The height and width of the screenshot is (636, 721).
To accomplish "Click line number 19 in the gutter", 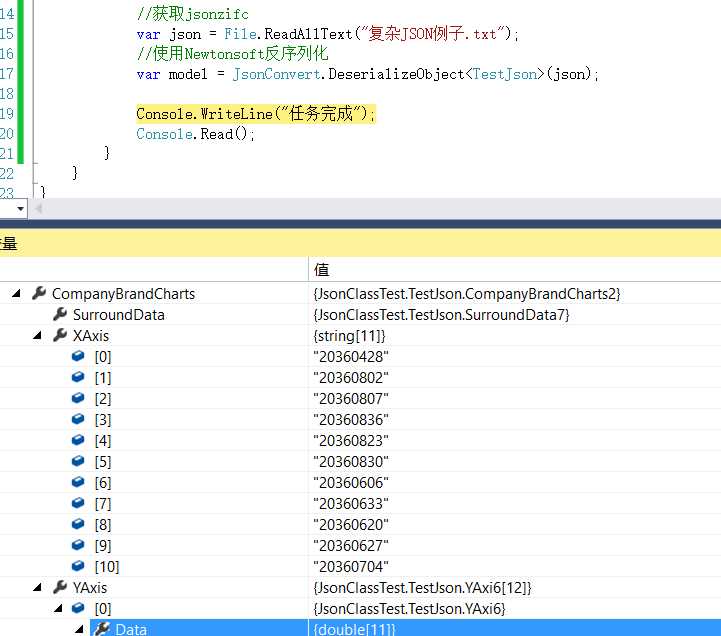I will tap(7, 114).
